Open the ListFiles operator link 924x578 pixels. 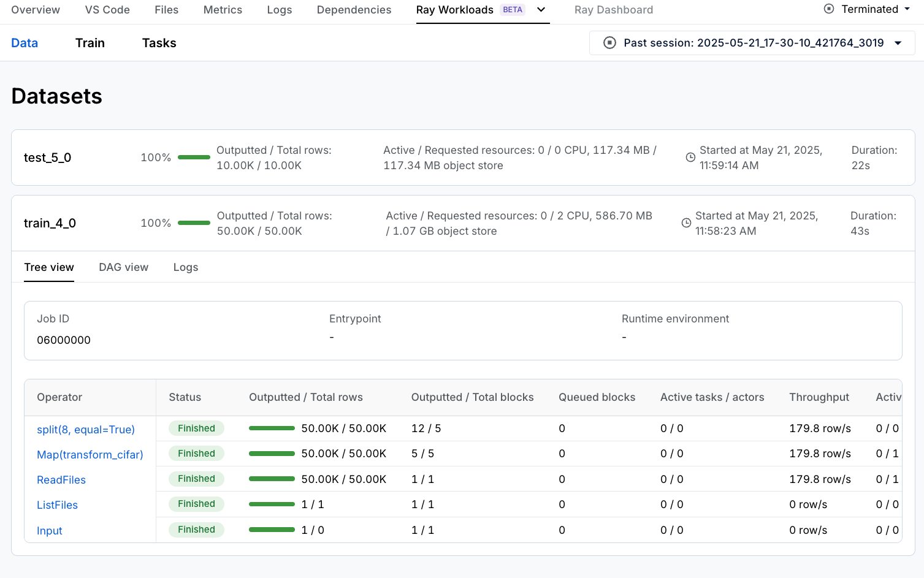pyautogui.click(x=57, y=505)
